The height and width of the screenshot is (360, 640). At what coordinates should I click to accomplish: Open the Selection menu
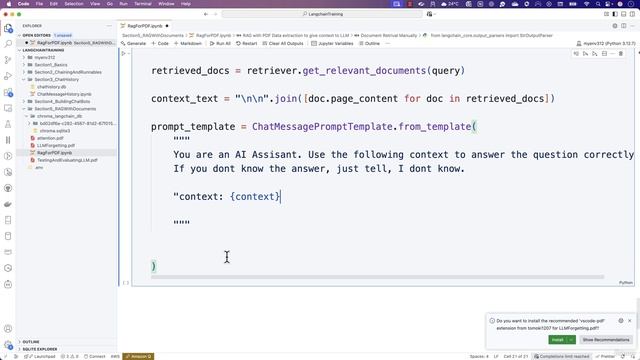74,4
